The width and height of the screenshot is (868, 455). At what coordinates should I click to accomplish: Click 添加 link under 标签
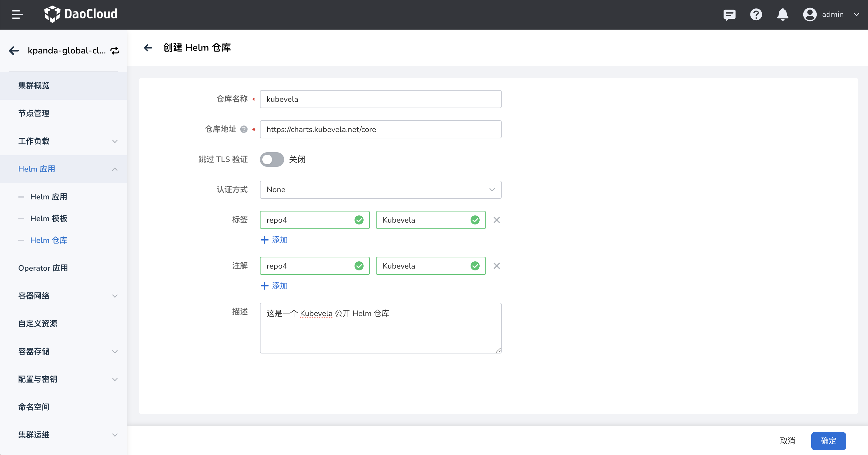point(274,240)
